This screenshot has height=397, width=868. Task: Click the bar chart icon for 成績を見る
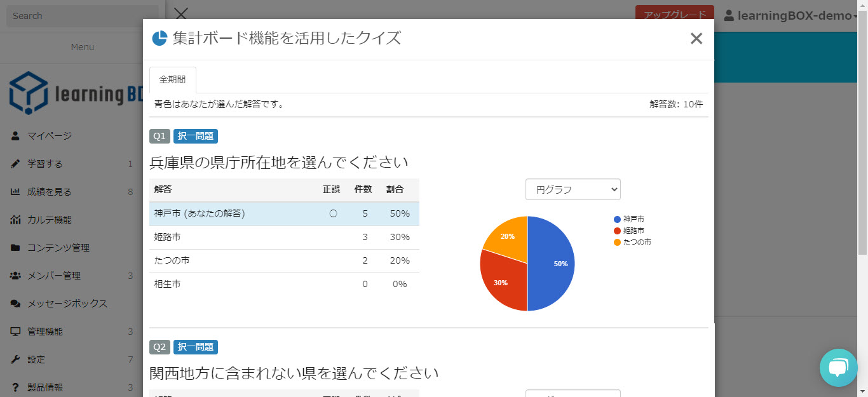(15, 192)
